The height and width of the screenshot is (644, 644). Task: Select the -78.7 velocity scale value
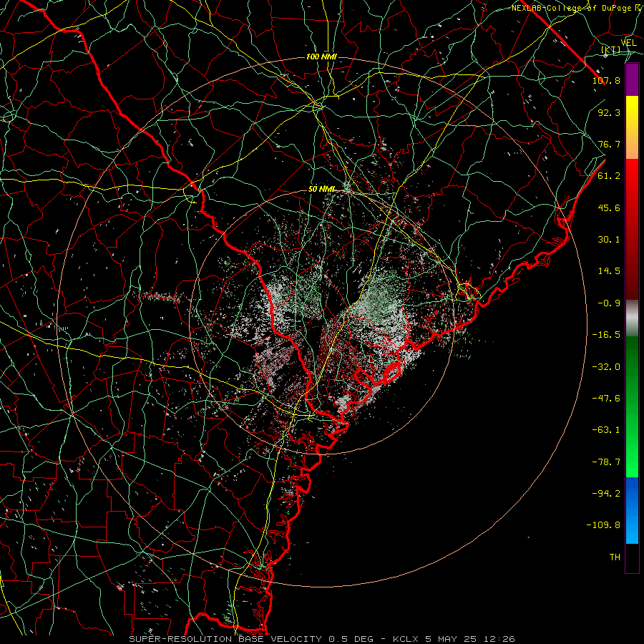coord(606,462)
